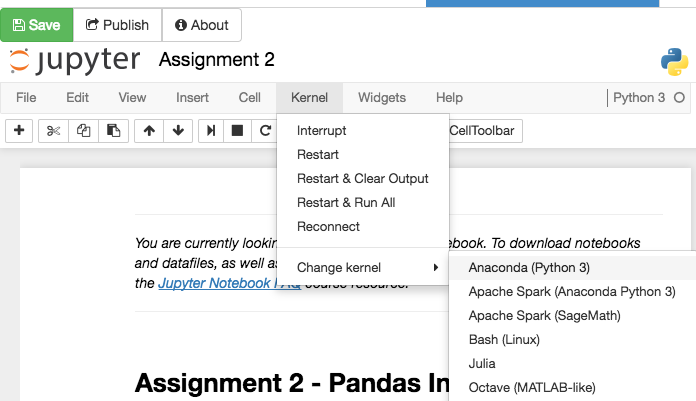Click the Assignment 2 notebook title

click(x=217, y=60)
